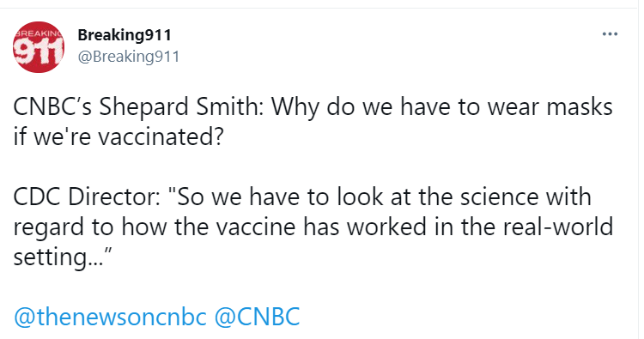
Task: Visit the @CNBC mention link
Action: pos(257,317)
